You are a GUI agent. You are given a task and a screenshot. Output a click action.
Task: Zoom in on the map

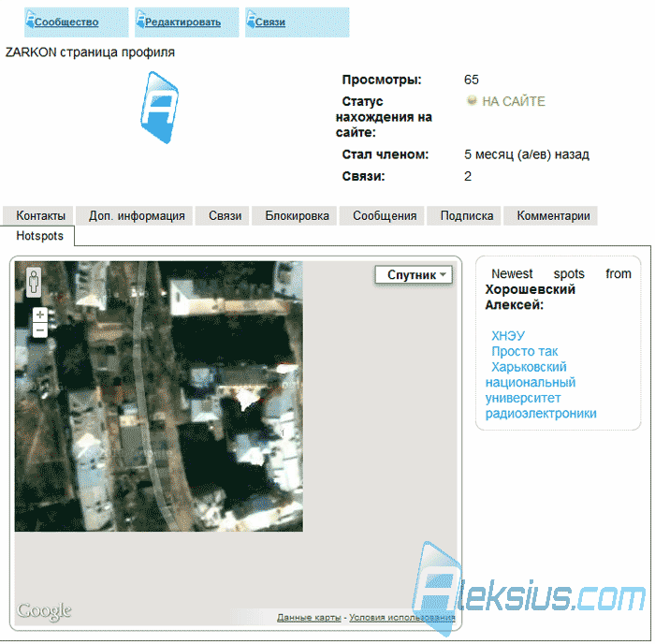coord(40,315)
